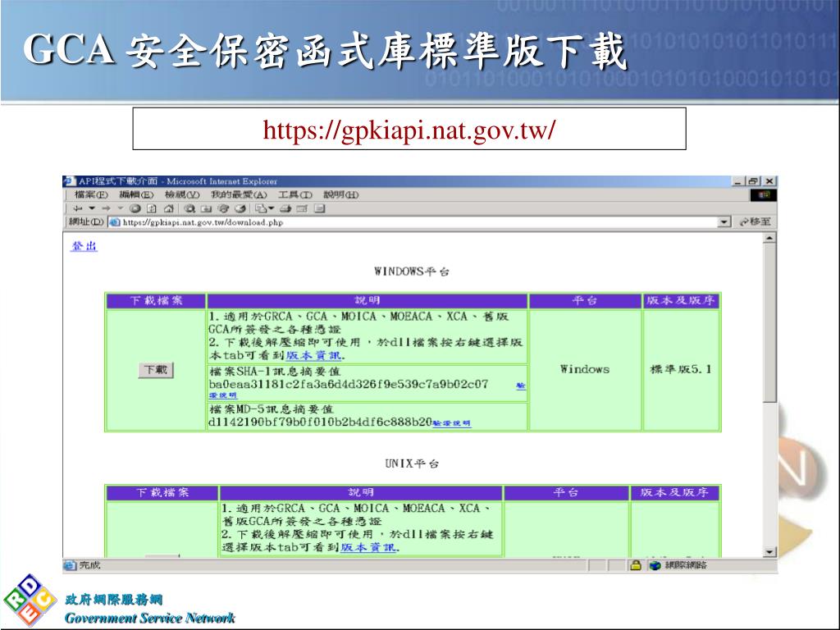
Task: Click the 登出 logout link
Action: click(x=84, y=246)
